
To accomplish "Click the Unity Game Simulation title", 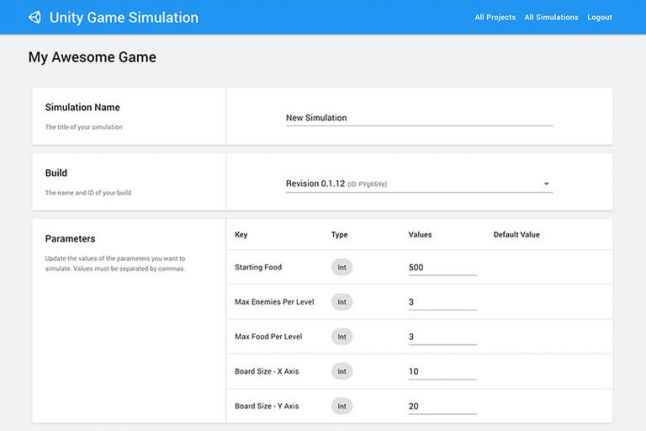I will (123, 17).
